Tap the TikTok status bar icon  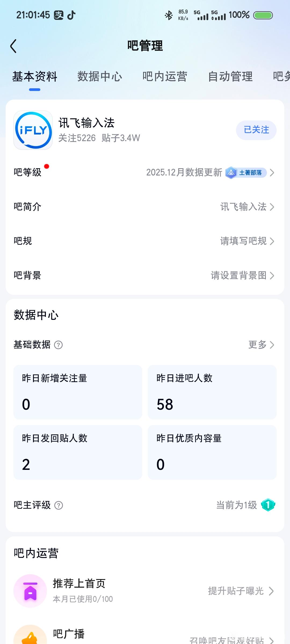71,15
